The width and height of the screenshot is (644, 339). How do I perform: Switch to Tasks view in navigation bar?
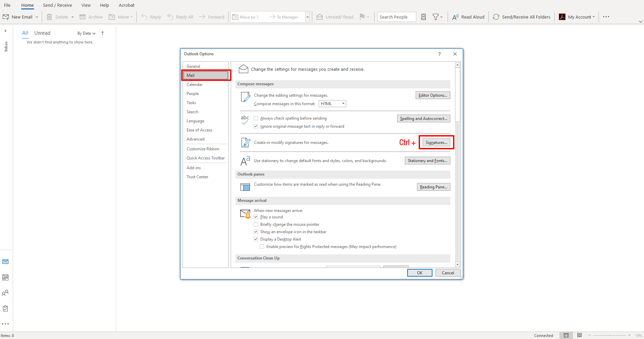[x=5, y=308]
